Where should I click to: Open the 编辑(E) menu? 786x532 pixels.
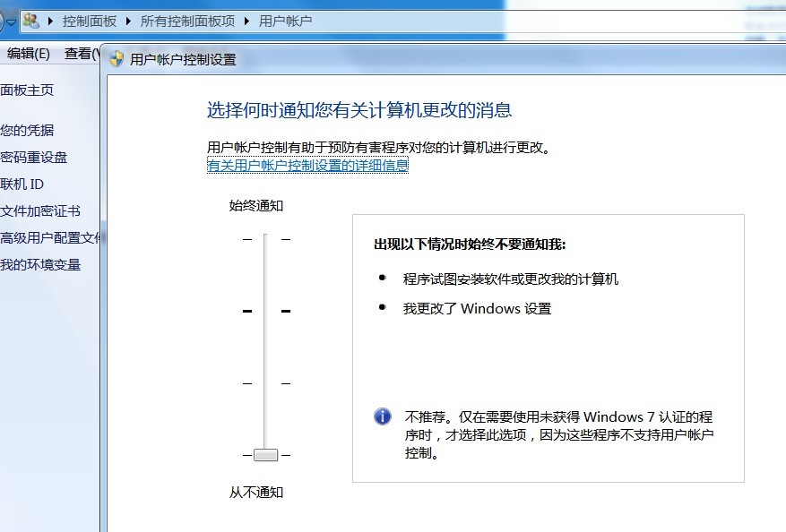(x=28, y=53)
